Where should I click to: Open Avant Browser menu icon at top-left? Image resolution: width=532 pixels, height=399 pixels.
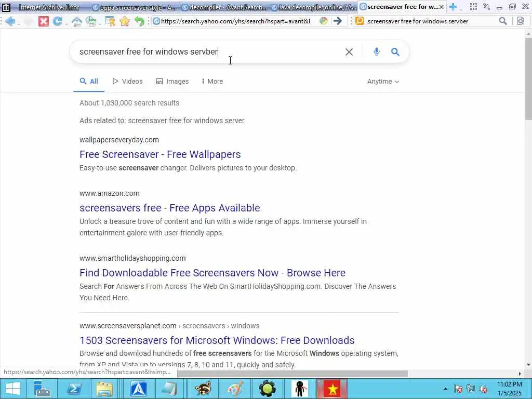(6, 7)
